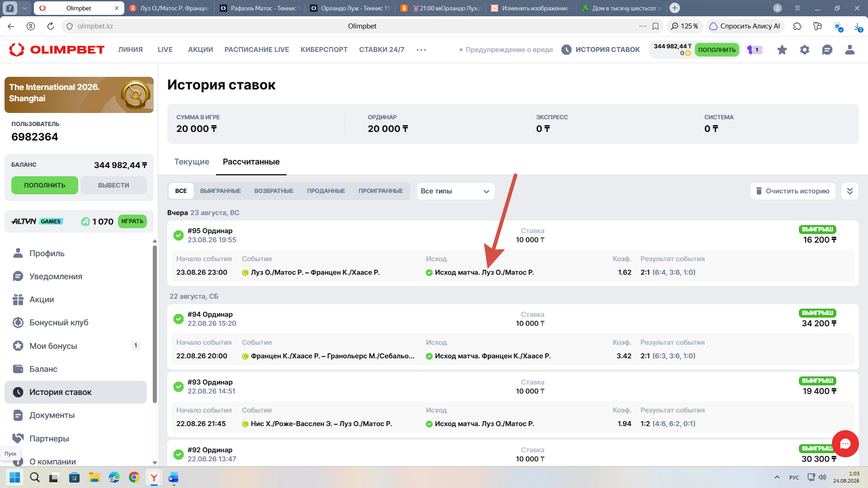Open the 125% zoom control
This screenshot has width=868, height=488.
[x=684, y=26]
